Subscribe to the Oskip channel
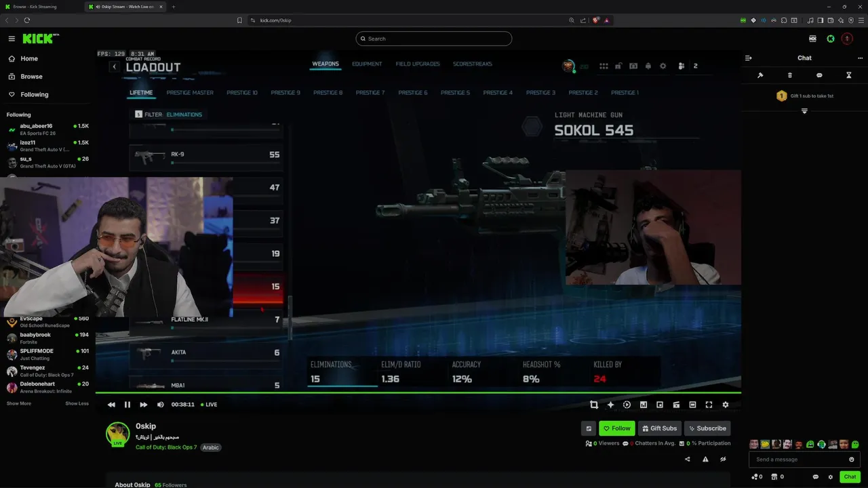The width and height of the screenshot is (868, 488). click(x=707, y=428)
